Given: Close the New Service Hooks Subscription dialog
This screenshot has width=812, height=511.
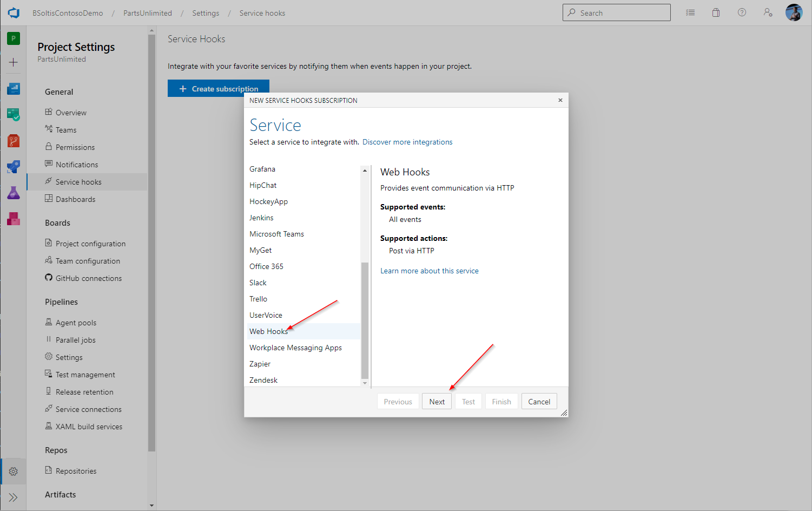Looking at the screenshot, I should (560, 100).
